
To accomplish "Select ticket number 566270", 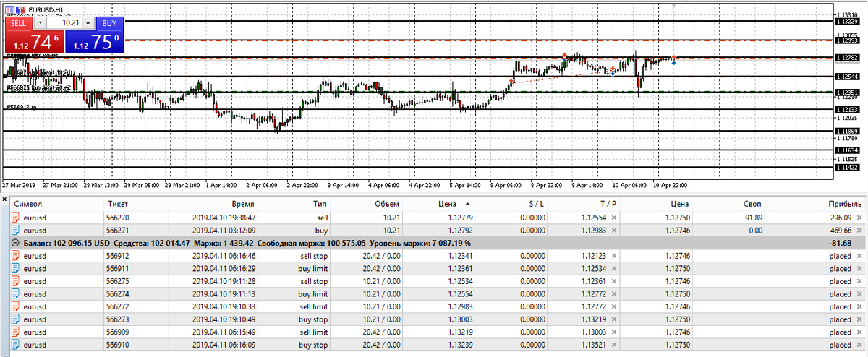I will tap(118, 217).
